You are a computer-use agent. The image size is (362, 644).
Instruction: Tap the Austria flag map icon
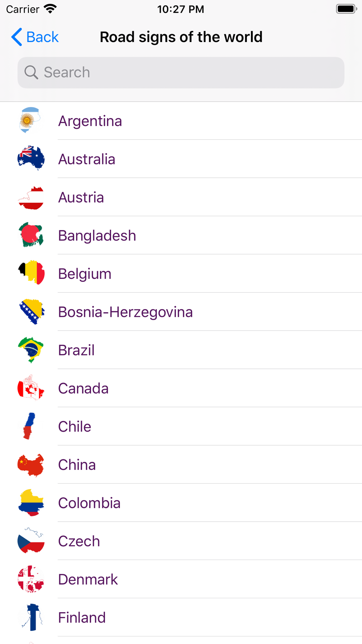[31, 198]
